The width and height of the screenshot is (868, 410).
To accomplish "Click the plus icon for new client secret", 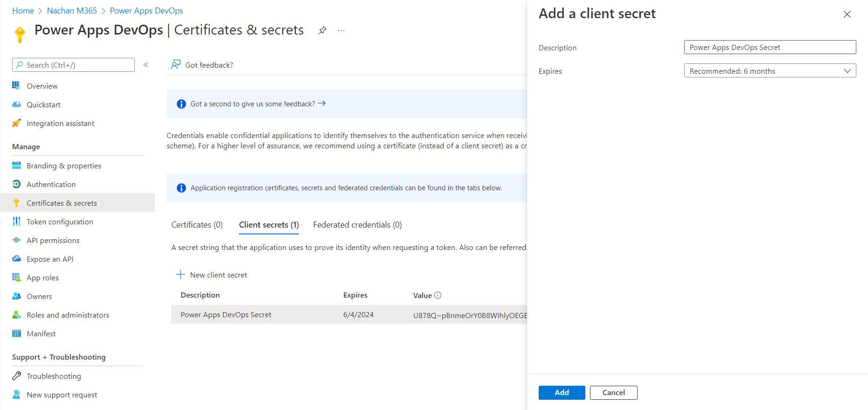I will [181, 275].
